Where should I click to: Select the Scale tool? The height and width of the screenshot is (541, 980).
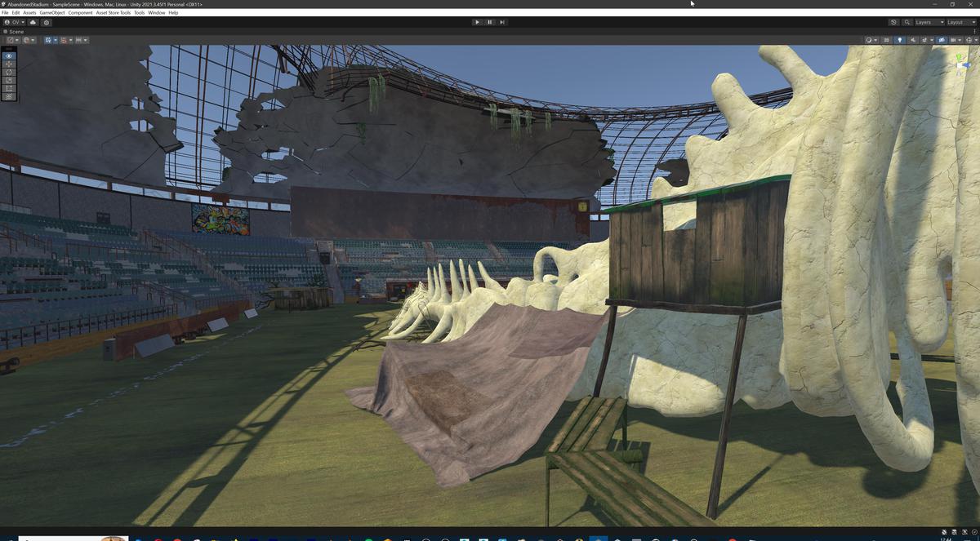click(9, 79)
